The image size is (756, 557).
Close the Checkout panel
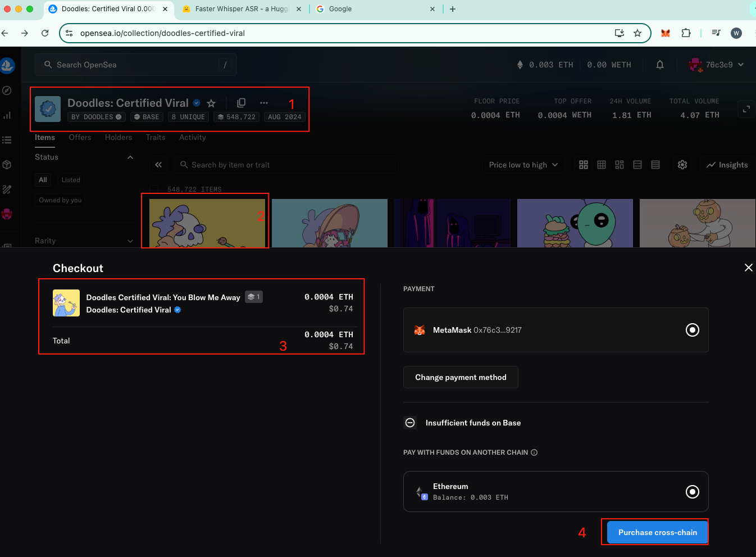tap(748, 268)
